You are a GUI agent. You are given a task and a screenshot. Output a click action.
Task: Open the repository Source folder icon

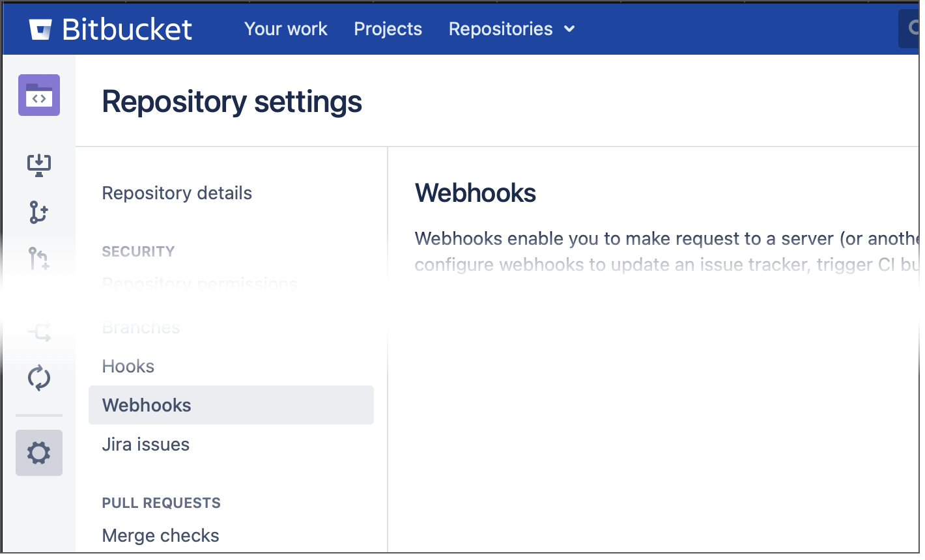38,95
